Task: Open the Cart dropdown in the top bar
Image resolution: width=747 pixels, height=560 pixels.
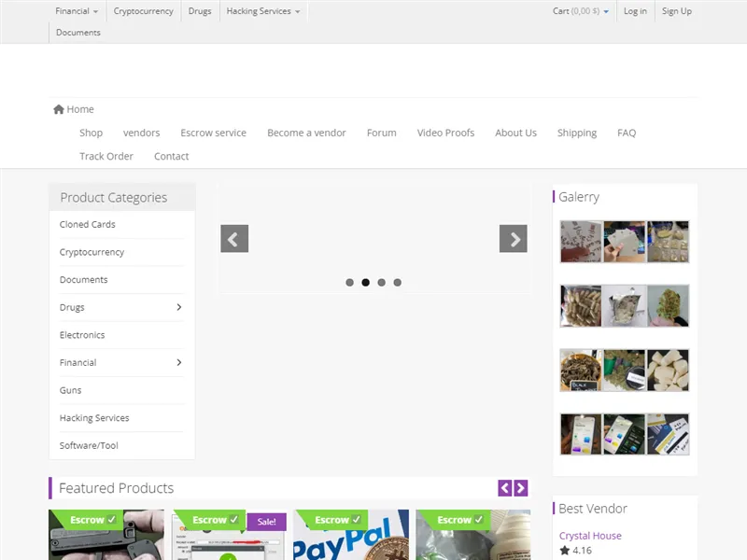Action: tap(580, 11)
